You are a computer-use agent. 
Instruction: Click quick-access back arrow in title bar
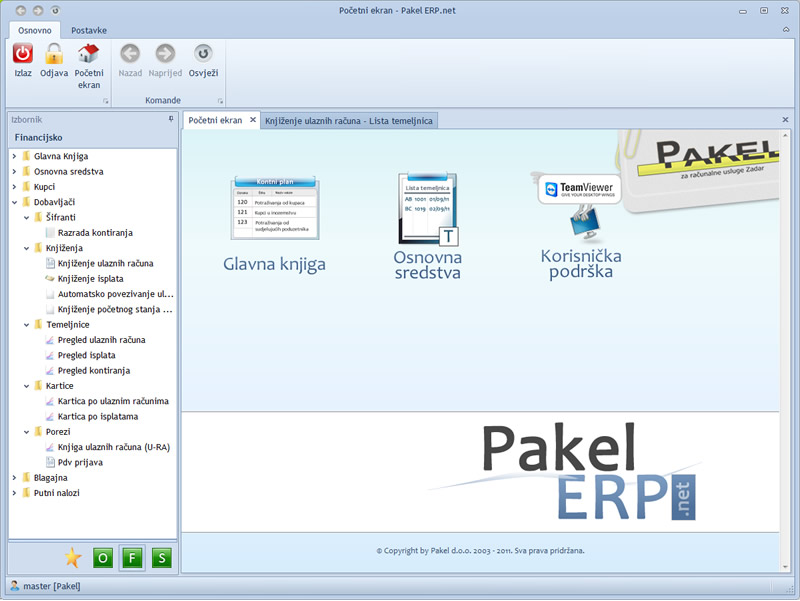(x=20, y=10)
